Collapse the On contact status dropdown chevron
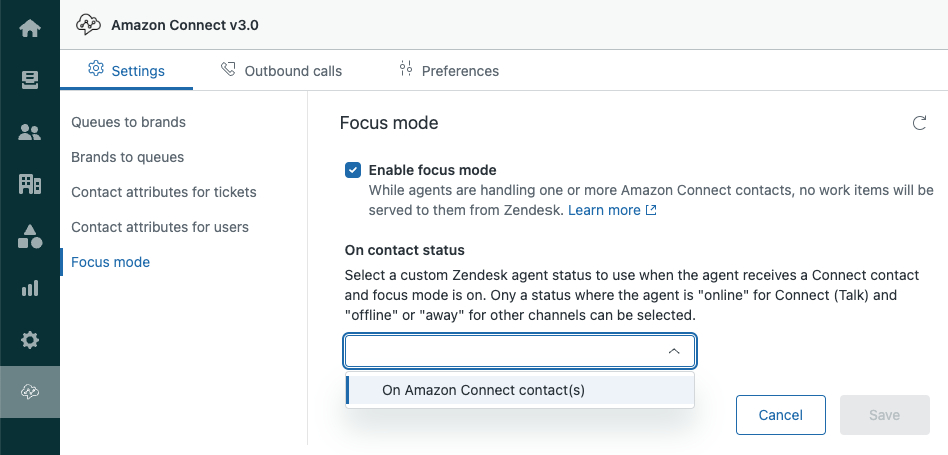This screenshot has height=455, width=948. 674,351
